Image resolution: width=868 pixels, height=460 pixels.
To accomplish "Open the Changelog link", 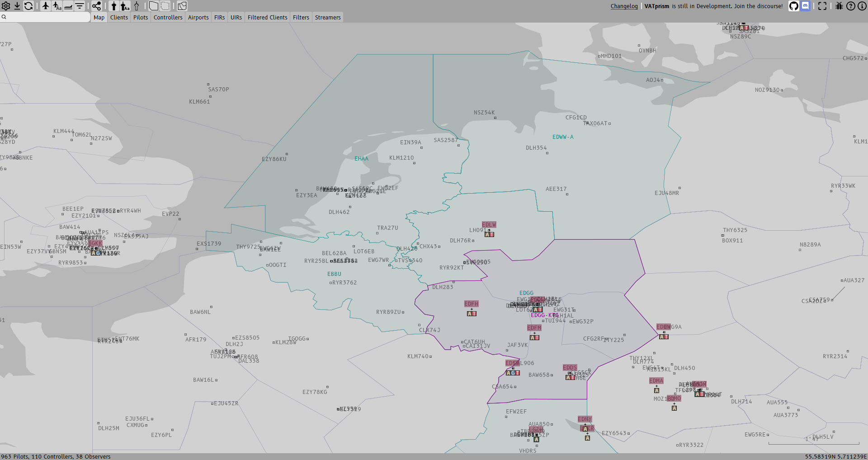I will 624,6.
